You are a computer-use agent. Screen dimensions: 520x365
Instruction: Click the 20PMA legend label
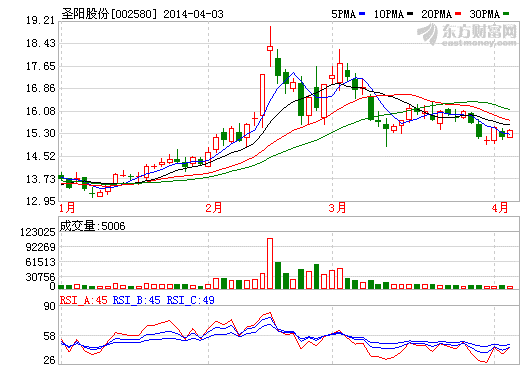(437, 14)
